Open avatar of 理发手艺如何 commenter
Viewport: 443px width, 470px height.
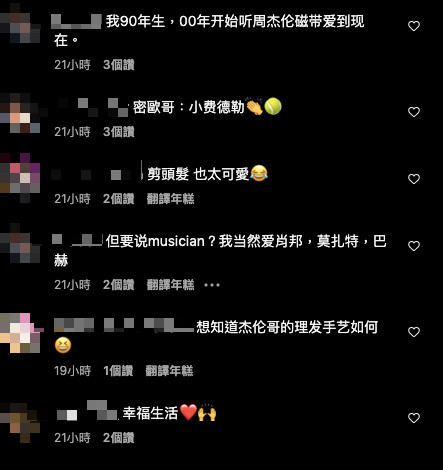pos(21,333)
